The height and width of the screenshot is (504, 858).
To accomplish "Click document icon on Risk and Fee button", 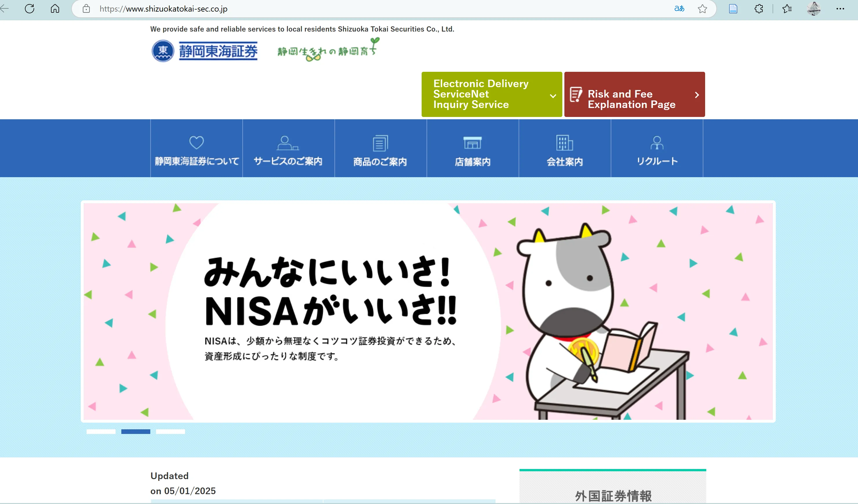I will pyautogui.click(x=576, y=95).
